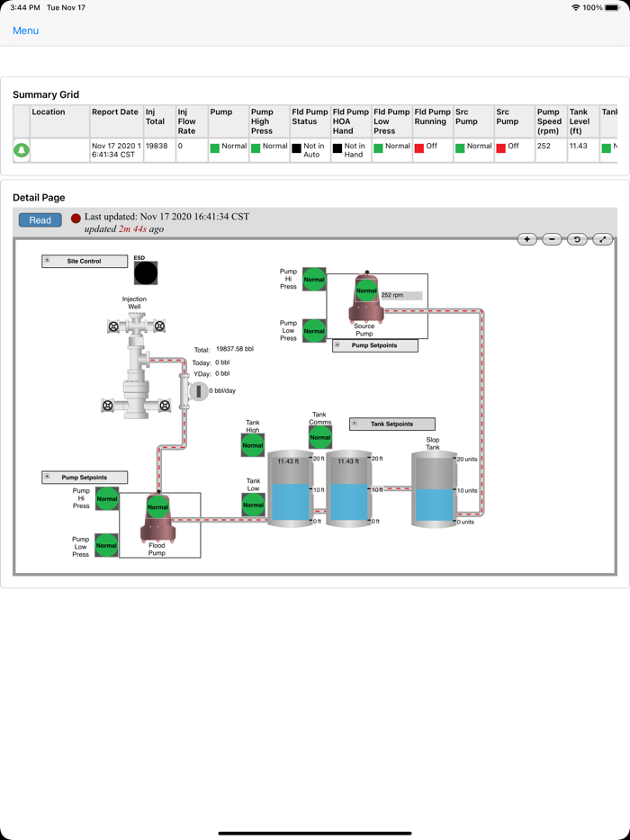Click Last updated timestamp text
630x840 pixels.
(166, 217)
